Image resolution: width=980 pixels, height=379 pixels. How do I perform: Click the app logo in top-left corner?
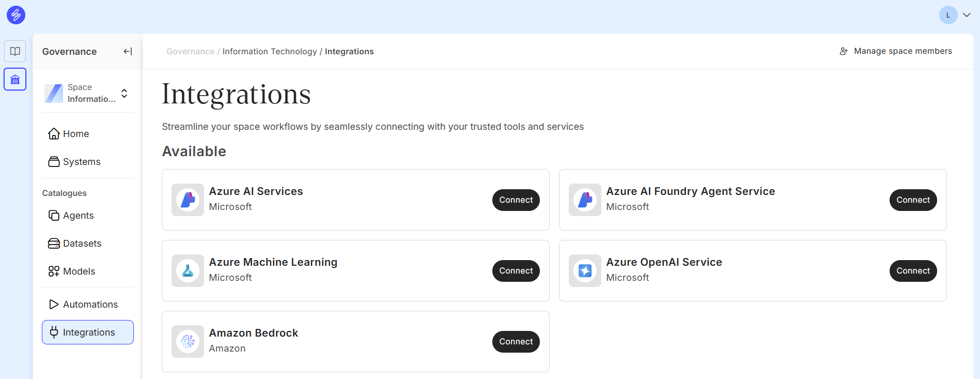(16, 15)
